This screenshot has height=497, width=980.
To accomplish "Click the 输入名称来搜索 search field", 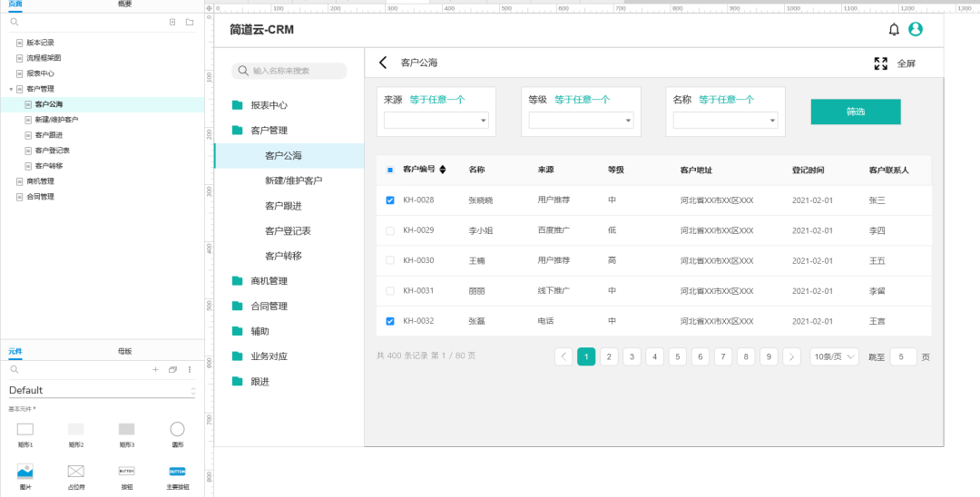I will tap(289, 71).
